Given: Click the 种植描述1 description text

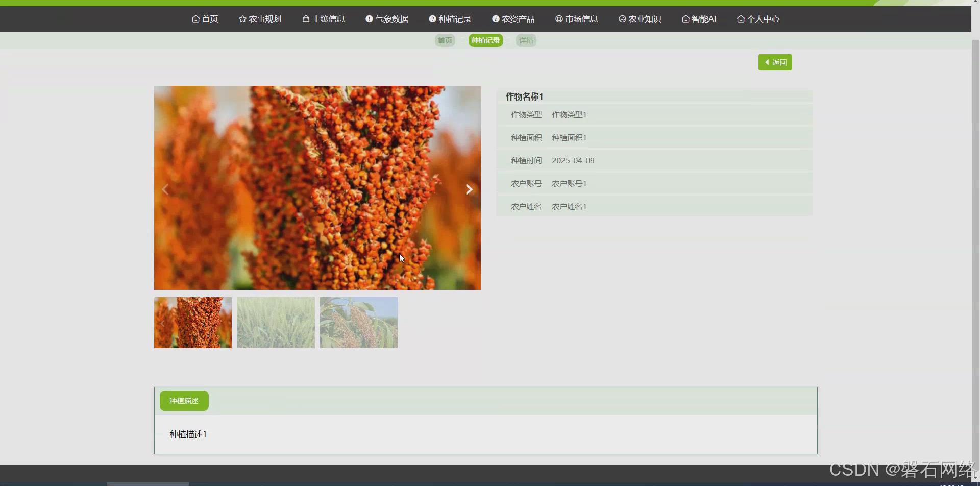Looking at the screenshot, I should [188, 434].
